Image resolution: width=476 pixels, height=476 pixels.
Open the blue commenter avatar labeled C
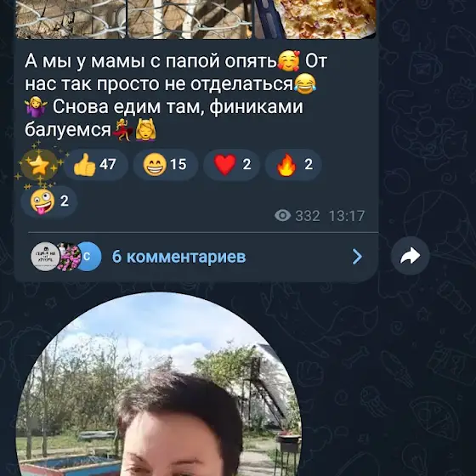[x=89, y=257]
